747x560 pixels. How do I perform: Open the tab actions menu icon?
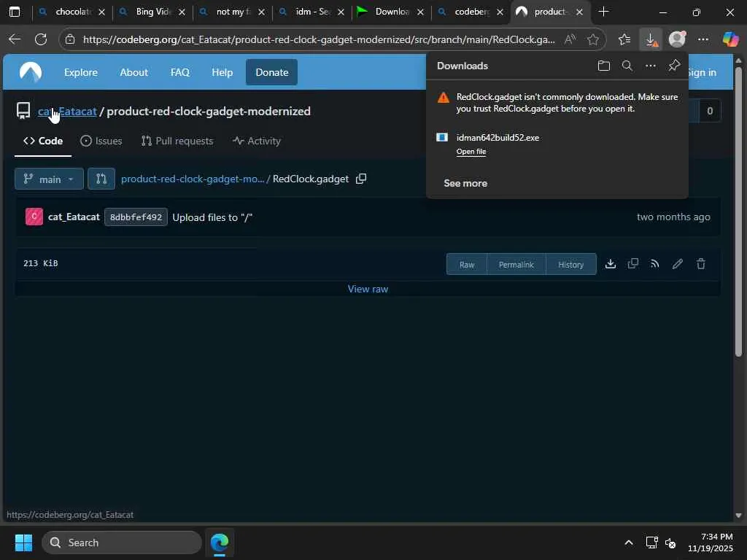tap(15, 12)
